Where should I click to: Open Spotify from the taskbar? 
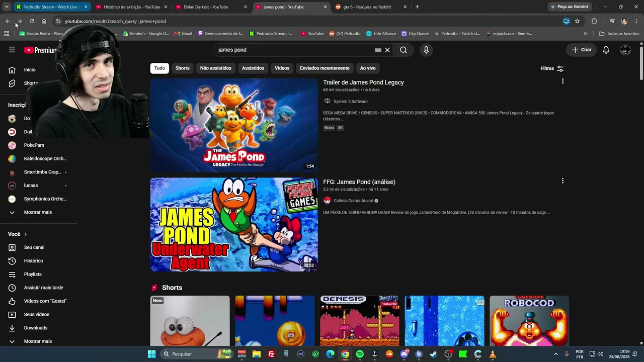360,354
